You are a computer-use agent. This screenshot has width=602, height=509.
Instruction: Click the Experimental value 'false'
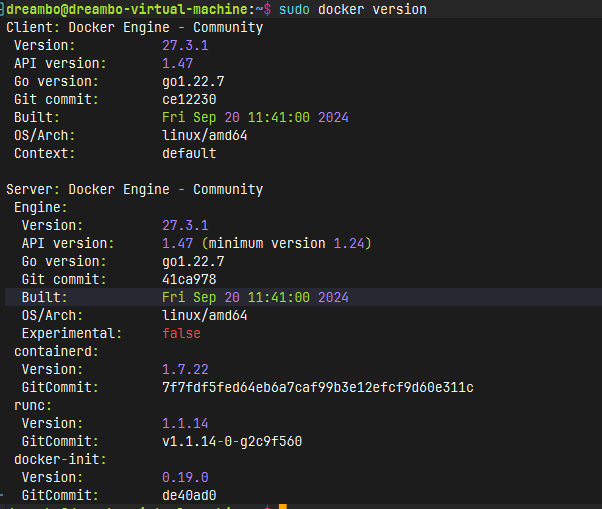(x=181, y=333)
